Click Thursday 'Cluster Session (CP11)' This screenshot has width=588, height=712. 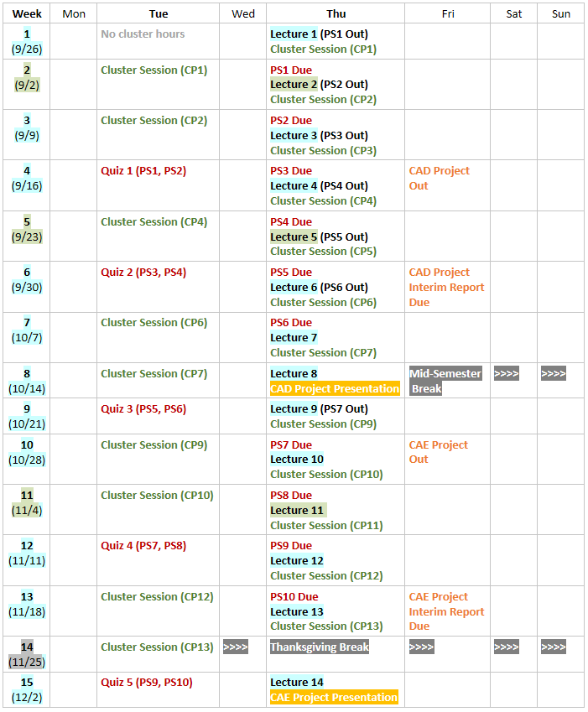[x=326, y=525]
